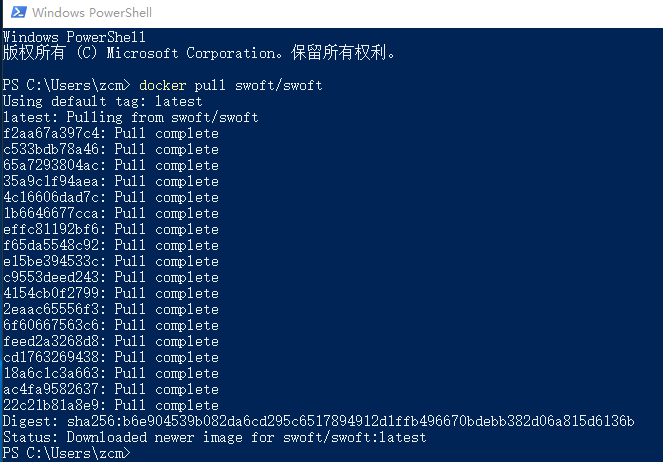Click layer 4154cb0f2799 output line
Image resolution: width=663 pixels, height=462 pixels.
tap(111, 293)
